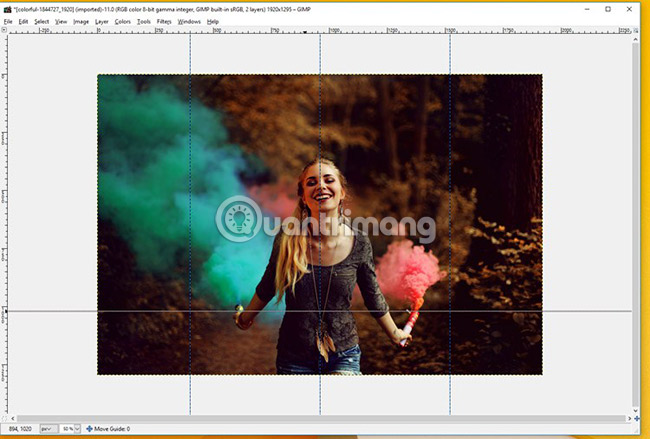650x439 pixels.
Task: Toggle zoom-on-resize icon at top-right of canvas
Action: coord(636,30)
